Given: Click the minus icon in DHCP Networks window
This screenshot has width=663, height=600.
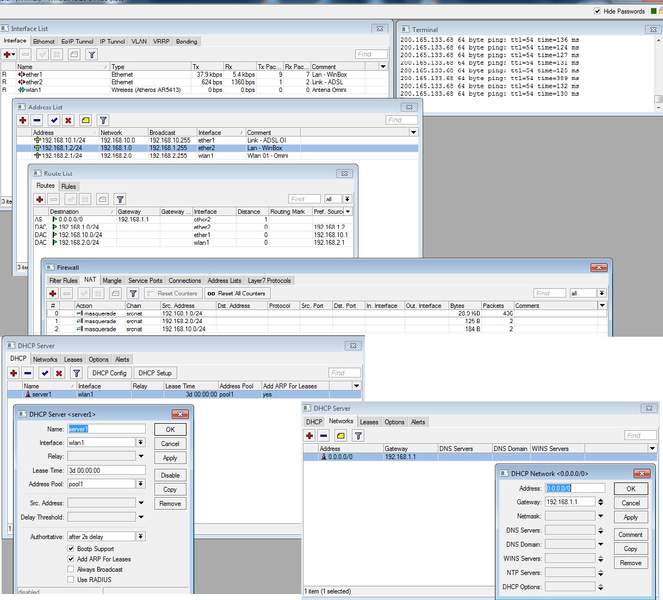Looking at the screenshot, I should click(x=324, y=436).
